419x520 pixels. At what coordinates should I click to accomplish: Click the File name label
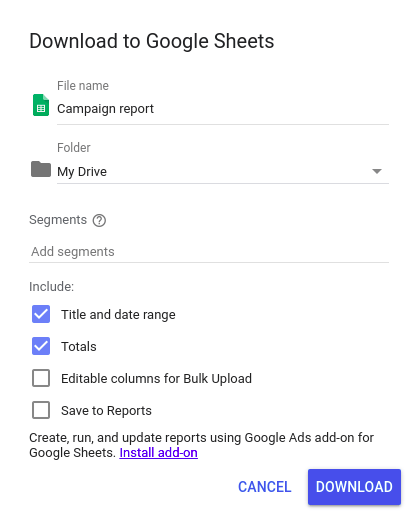click(83, 86)
